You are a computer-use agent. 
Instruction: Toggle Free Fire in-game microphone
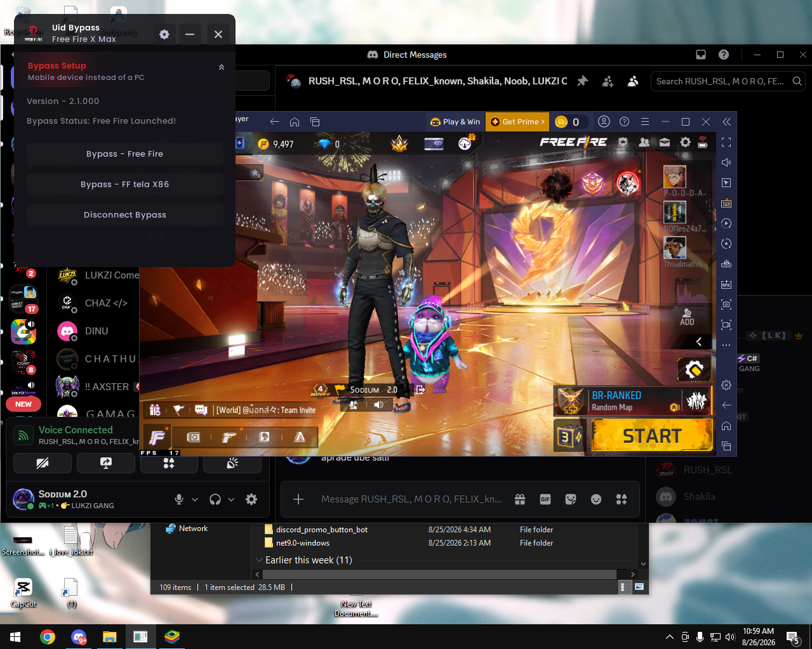(354, 405)
